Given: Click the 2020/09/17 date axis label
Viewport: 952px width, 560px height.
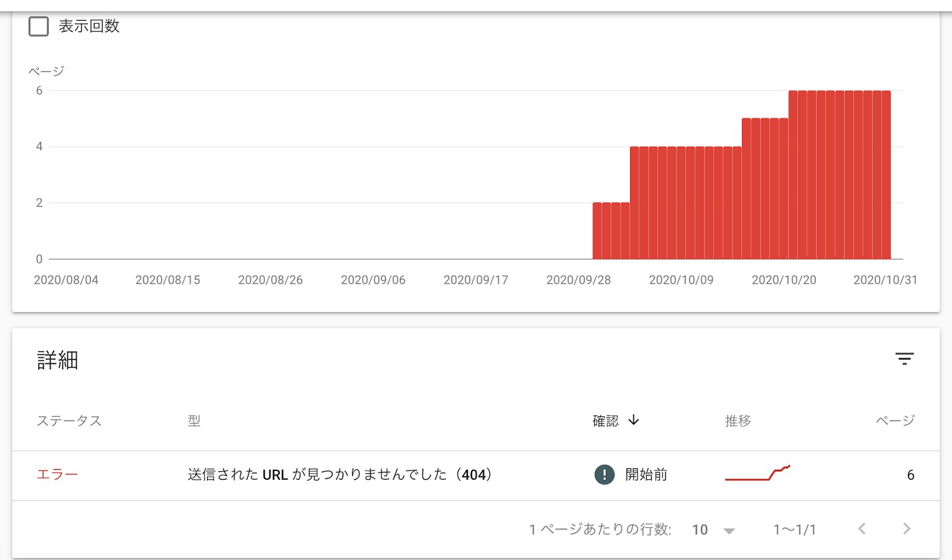Looking at the screenshot, I should coord(476,280).
